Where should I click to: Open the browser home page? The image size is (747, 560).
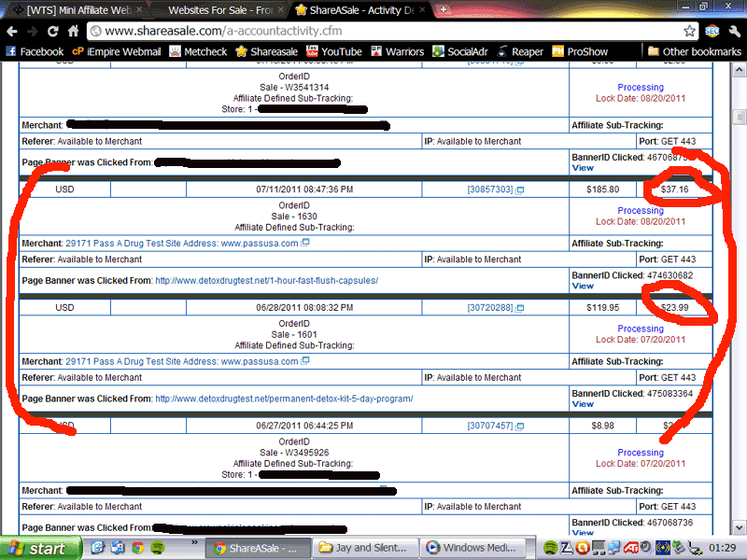[x=73, y=32]
